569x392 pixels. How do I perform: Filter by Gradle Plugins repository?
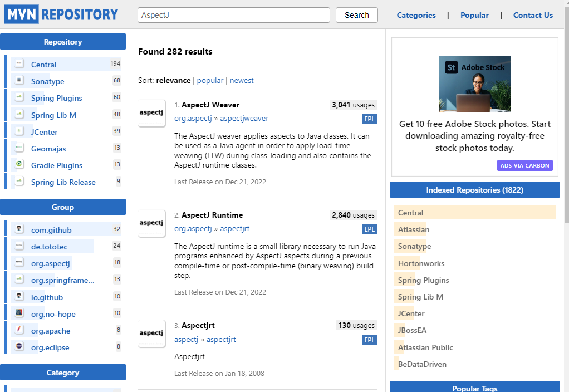pyautogui.click(x=57, y=165)
